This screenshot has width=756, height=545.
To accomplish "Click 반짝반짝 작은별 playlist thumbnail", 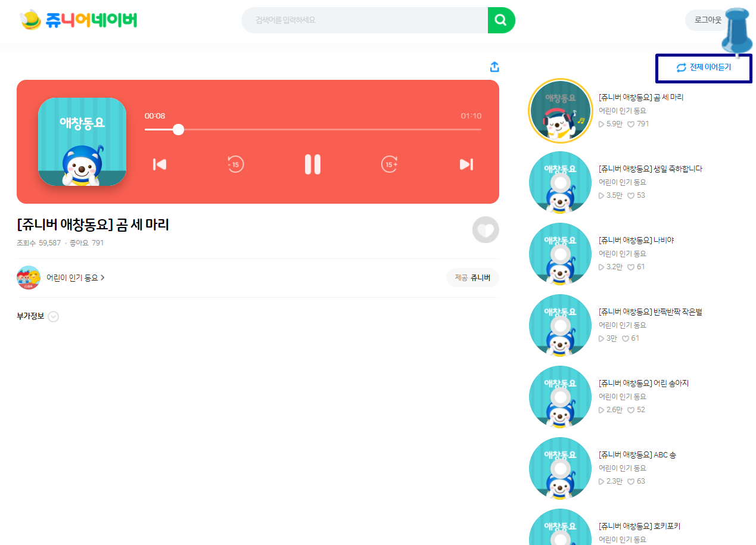I will [560, 325].
